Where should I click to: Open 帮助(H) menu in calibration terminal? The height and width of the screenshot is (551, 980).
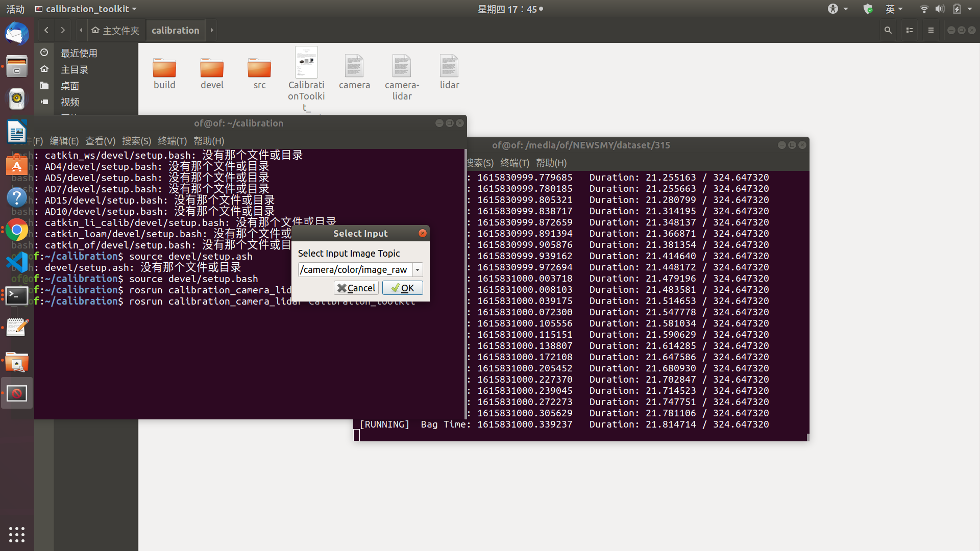[209, 141]
